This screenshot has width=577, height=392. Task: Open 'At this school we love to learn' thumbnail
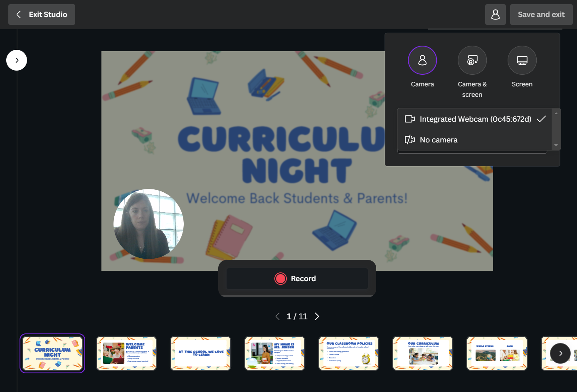200,353
